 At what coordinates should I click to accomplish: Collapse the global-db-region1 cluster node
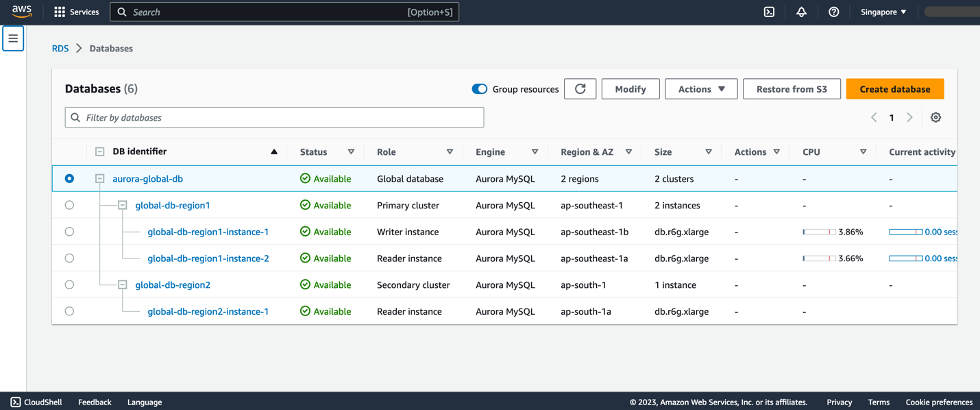click(123, 205)
